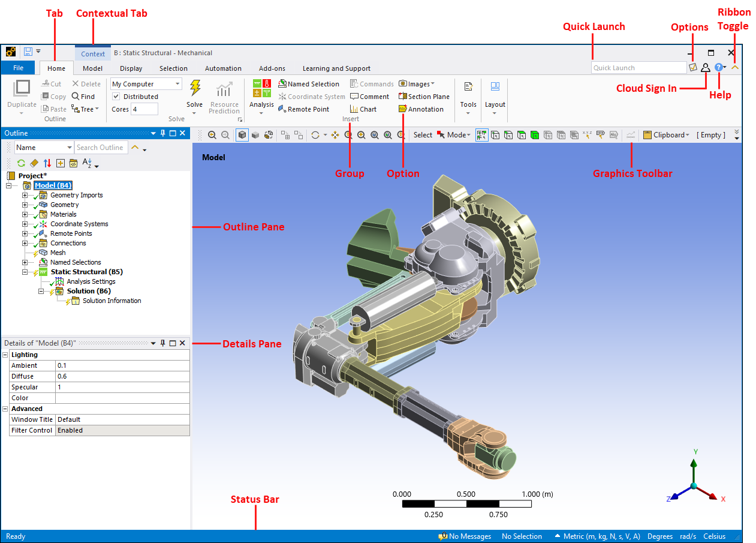
Task: Click the Refresh icon in Outline toolbar
Action: pos(21,163)
